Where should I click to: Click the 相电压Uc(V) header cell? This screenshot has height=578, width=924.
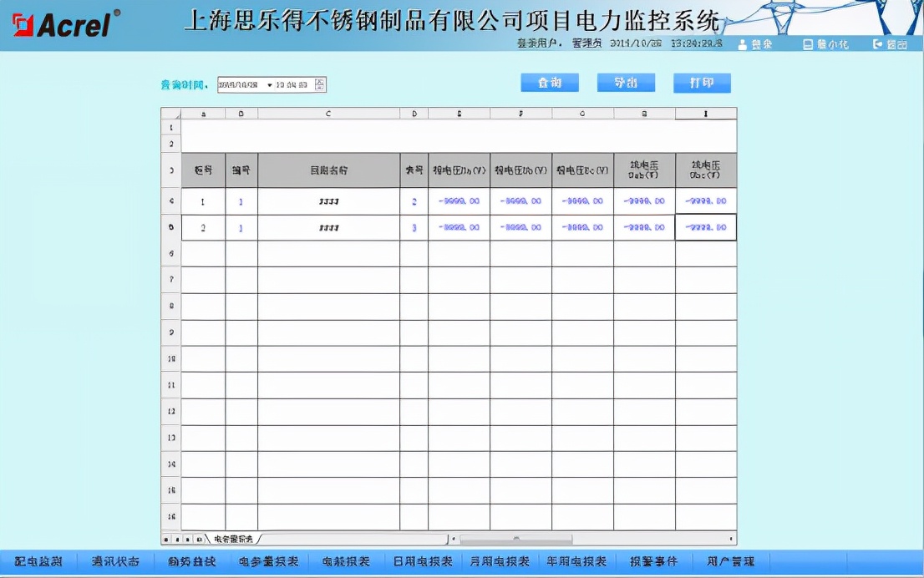click(x=583, y=170)
